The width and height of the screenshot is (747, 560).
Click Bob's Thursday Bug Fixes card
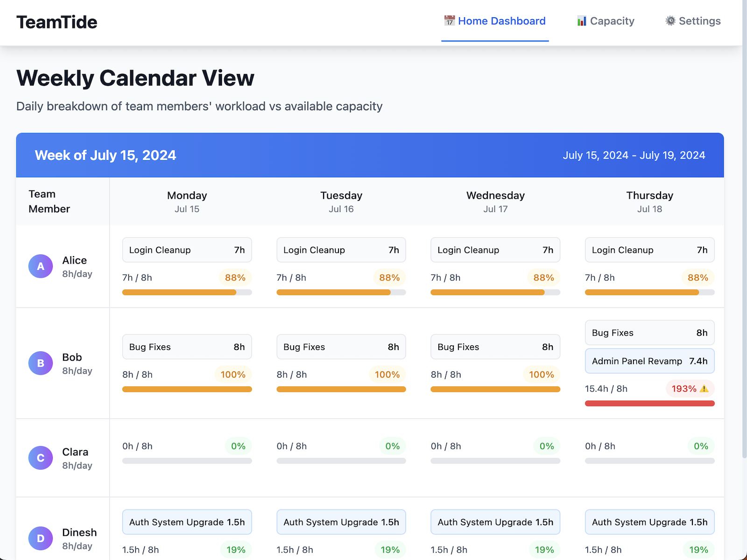tap(649, 333)
